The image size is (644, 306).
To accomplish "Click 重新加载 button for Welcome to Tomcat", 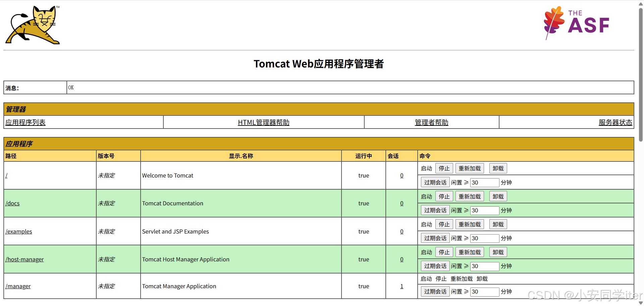I will (470, 168).
